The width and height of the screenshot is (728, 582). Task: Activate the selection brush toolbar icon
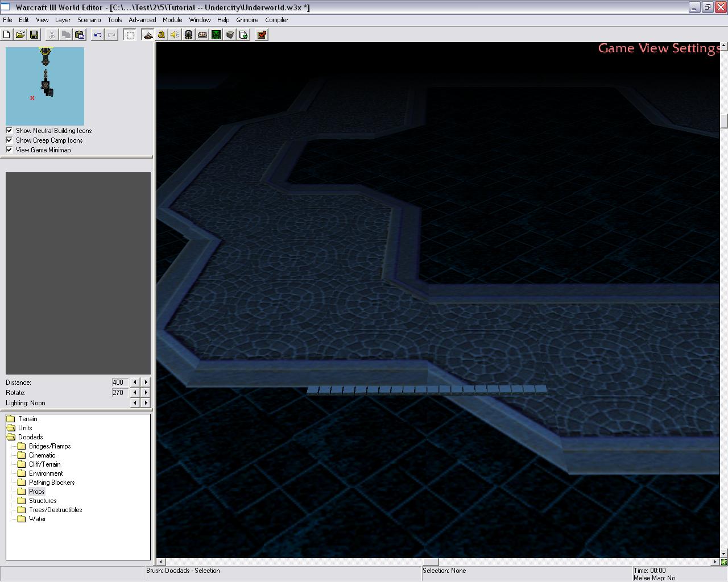pyautogui.click(x=130, y=35)
